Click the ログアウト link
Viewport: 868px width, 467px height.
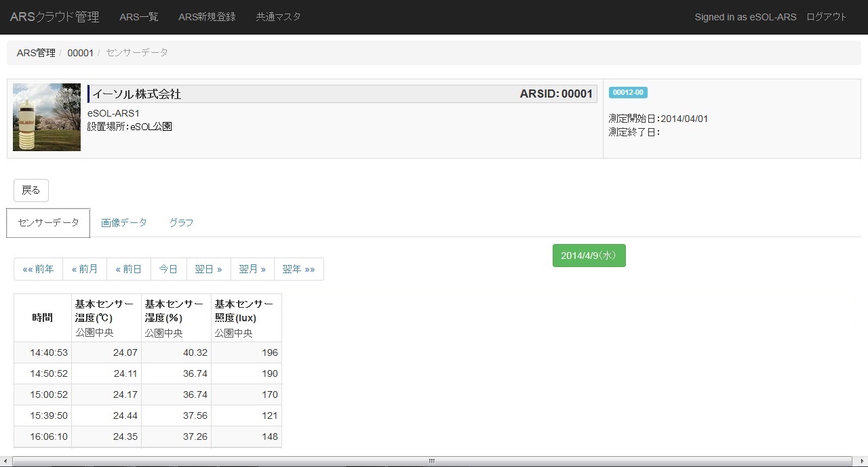(x=826, y=17)
